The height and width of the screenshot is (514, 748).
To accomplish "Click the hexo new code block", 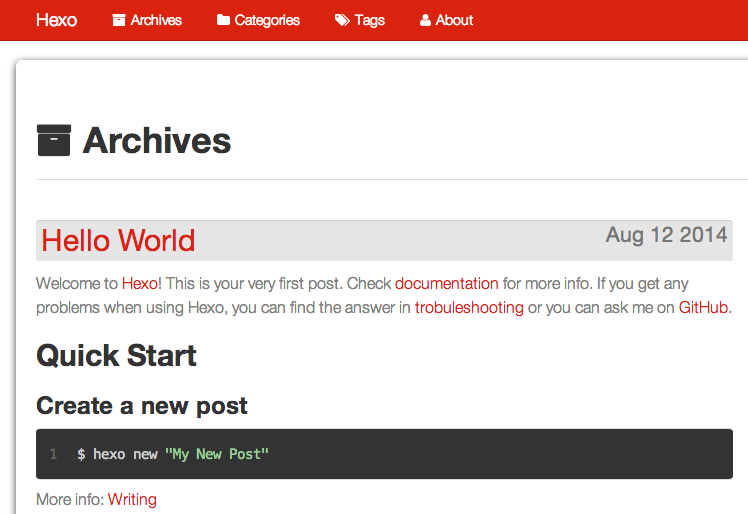I will point(384,454).
